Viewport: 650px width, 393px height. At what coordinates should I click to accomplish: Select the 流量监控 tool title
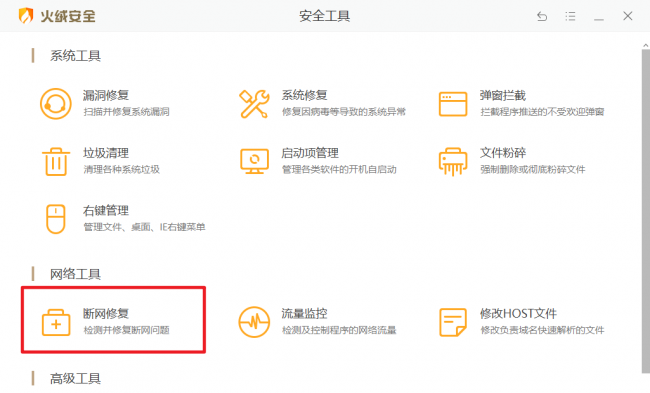304,313
